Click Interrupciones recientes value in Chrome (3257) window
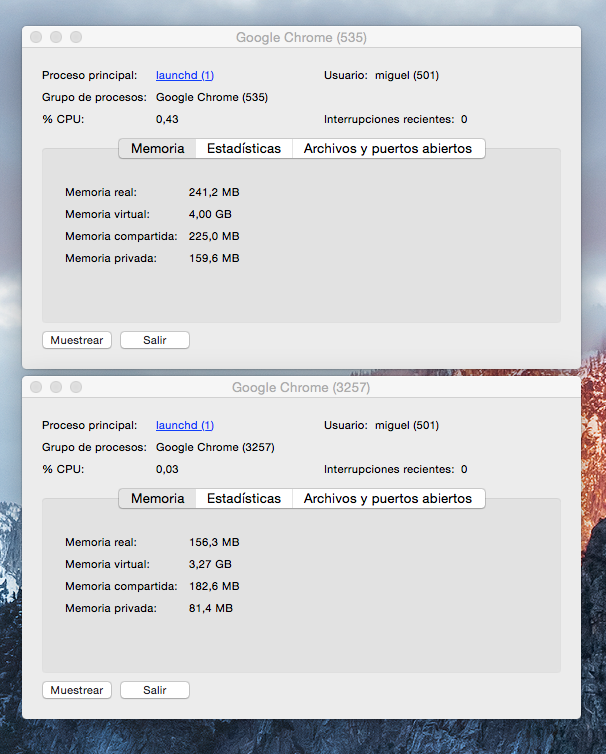Image resolution: width=606 pixels, height=754 pixels. click(464, 470)
